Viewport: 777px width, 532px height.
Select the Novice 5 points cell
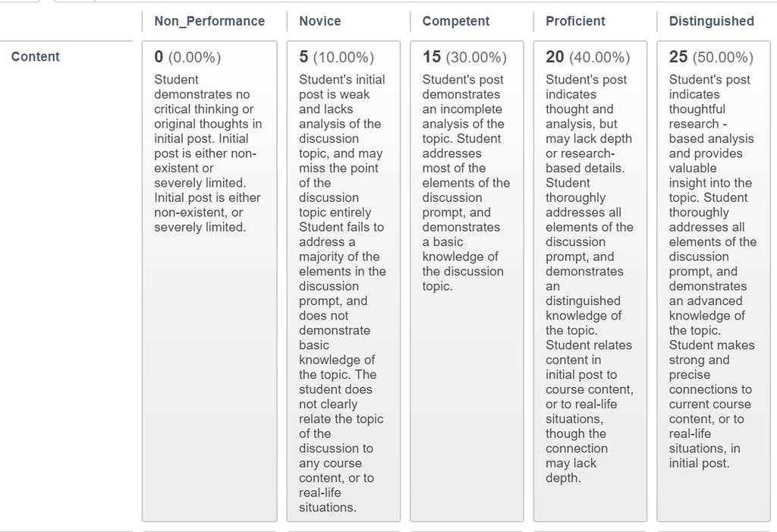344,281
